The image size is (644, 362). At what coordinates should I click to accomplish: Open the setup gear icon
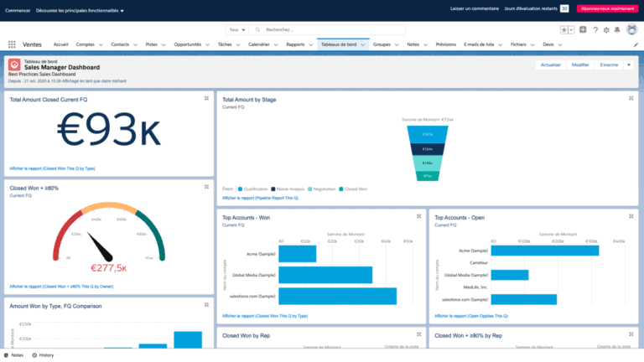606,29
